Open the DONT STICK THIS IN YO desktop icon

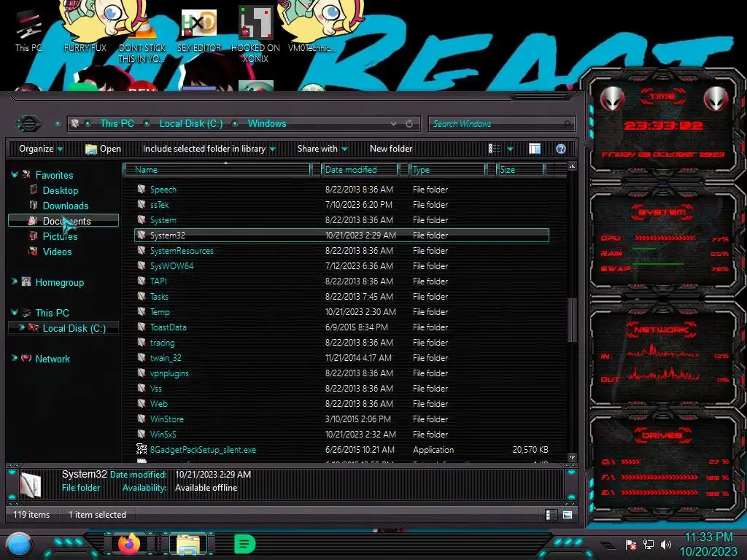142,41
